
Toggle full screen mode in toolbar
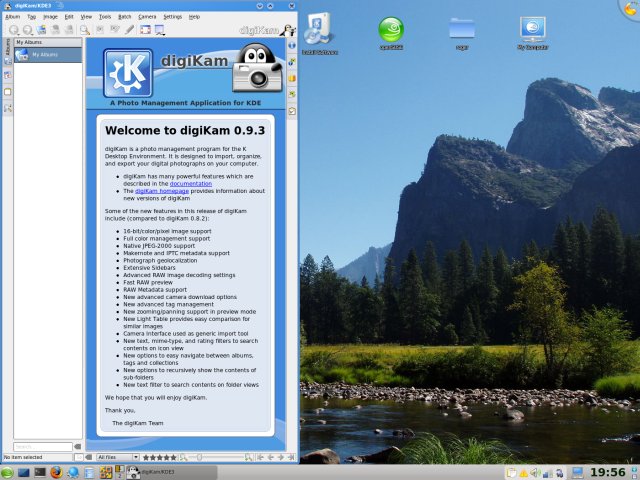coord(145,30)
